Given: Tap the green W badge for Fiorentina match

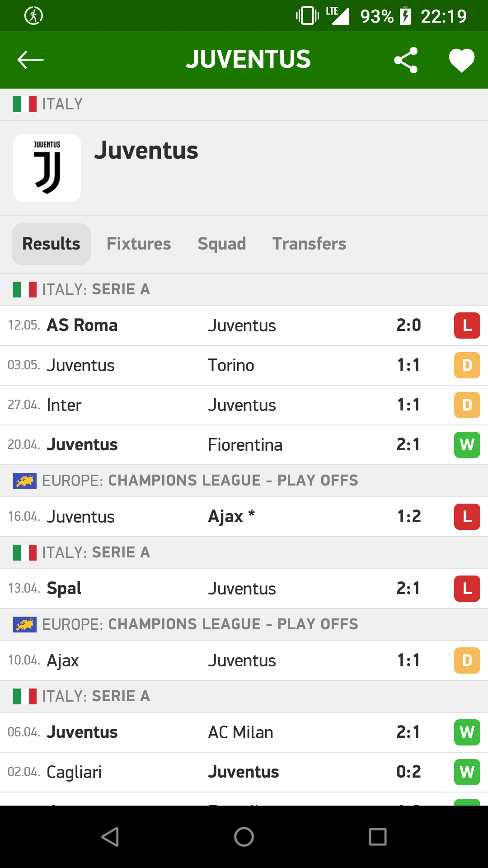Looking at the screenshot, I should [x=467, y=445].
